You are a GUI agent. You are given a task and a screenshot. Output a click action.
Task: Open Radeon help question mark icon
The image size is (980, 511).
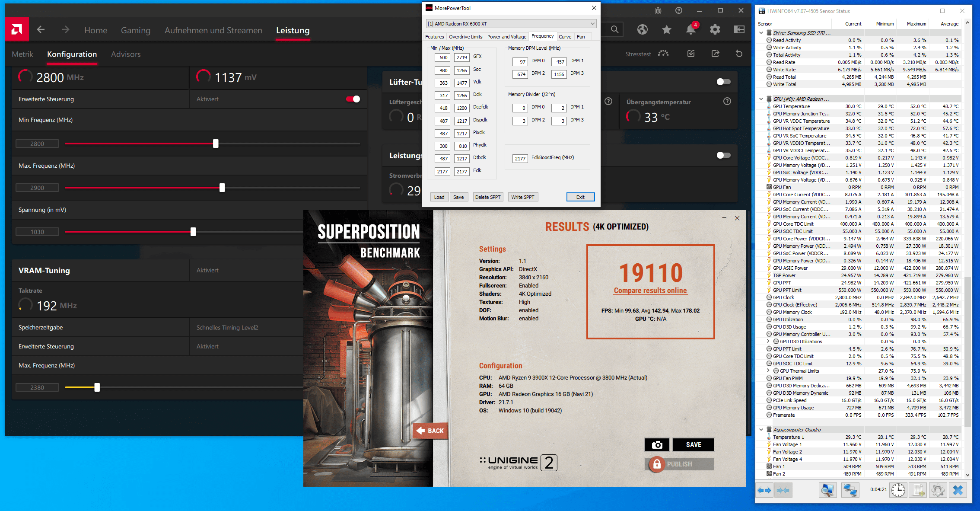coord(679,11)
